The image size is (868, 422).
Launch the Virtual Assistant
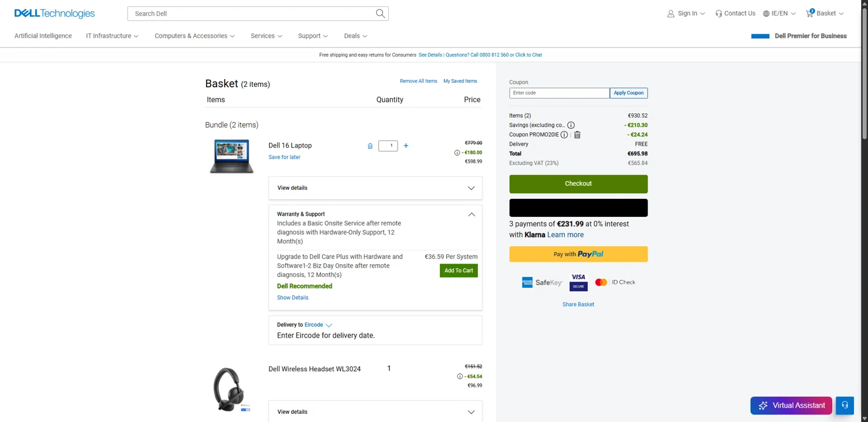791,405
